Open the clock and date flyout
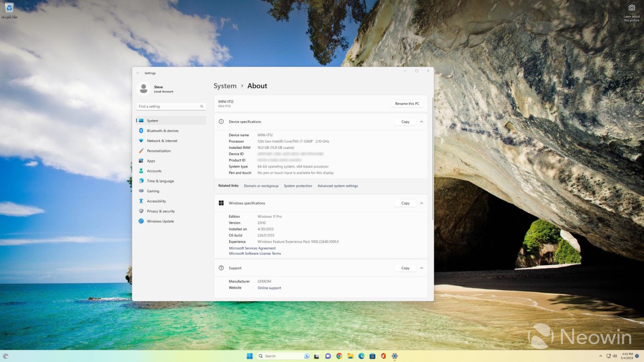 (x=627, y=356)
